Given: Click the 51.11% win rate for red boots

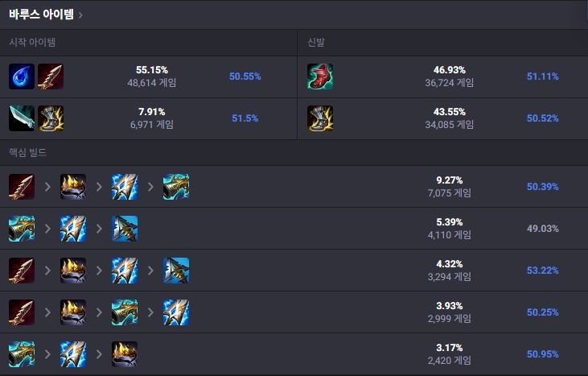Looking at the screenshot, I should (x=543, y=76).
